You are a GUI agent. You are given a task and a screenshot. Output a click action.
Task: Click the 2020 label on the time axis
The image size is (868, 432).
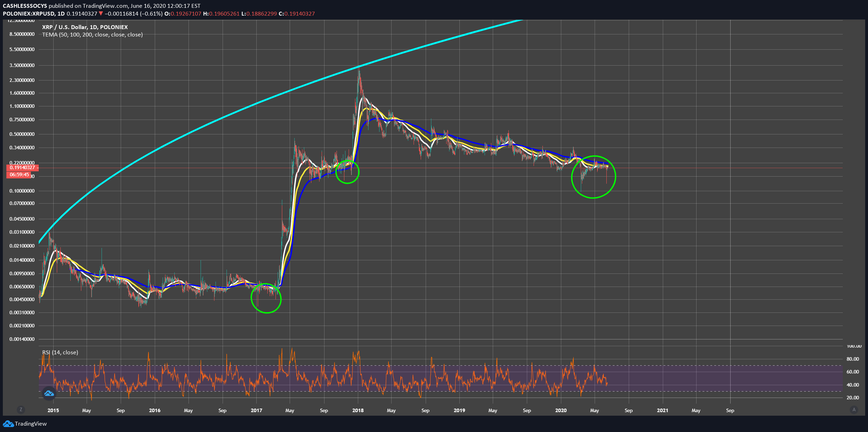click(x=561, y=410)
